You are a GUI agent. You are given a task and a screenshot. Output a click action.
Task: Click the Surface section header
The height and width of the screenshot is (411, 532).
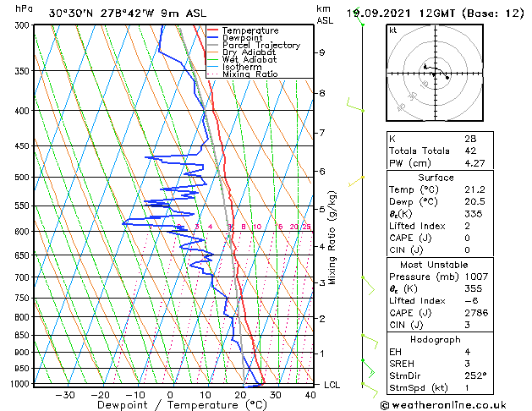[436, 178]
